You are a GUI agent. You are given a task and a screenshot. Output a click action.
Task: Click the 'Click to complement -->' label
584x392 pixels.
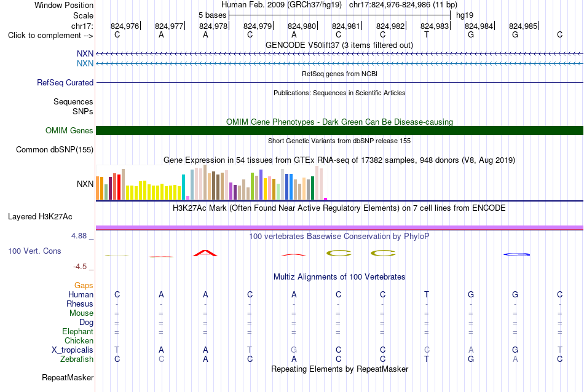pos(50,36)
